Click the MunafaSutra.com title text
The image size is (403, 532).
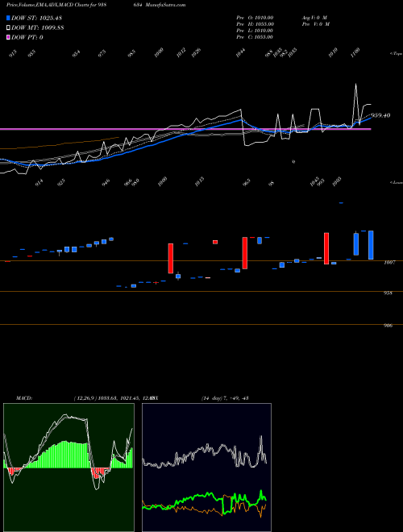click(x=167, y=5)
